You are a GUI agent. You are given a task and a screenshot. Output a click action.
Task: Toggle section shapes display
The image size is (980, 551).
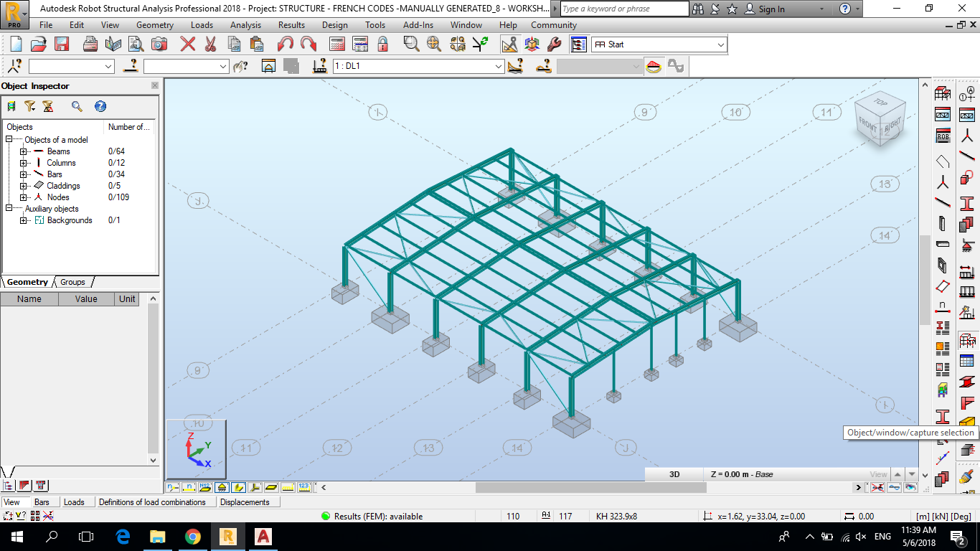tap(238, 487)
